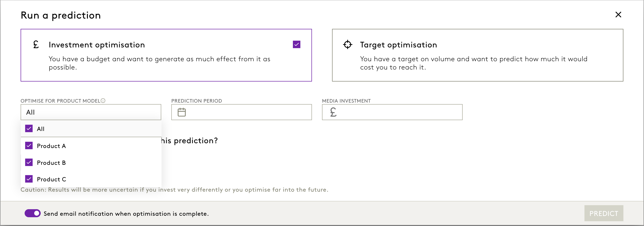The height and width of the screenshot is (226, 644).
Task: Deselect the Product C checkbox
Action: (29, 179)
